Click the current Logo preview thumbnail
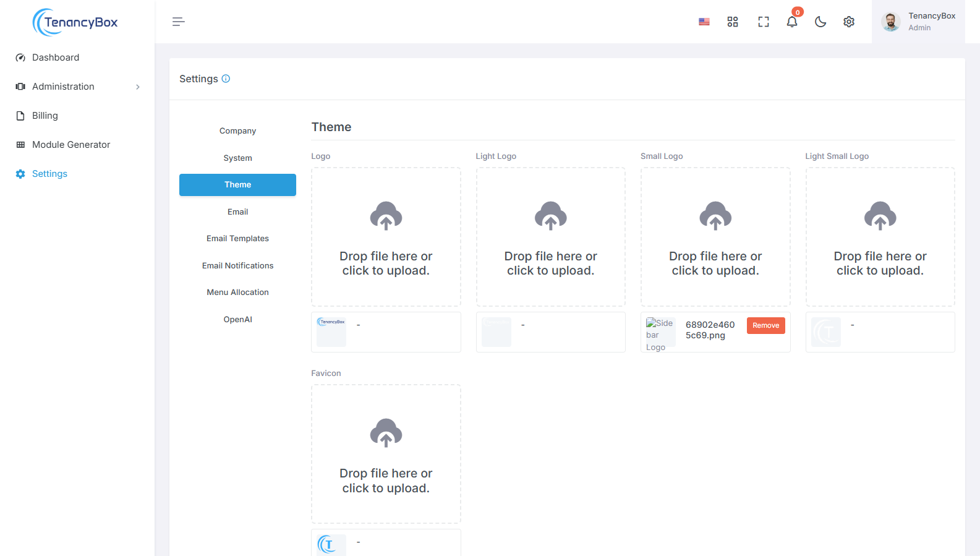The height and width of the screenshot is (556, 980). point(331,331)
